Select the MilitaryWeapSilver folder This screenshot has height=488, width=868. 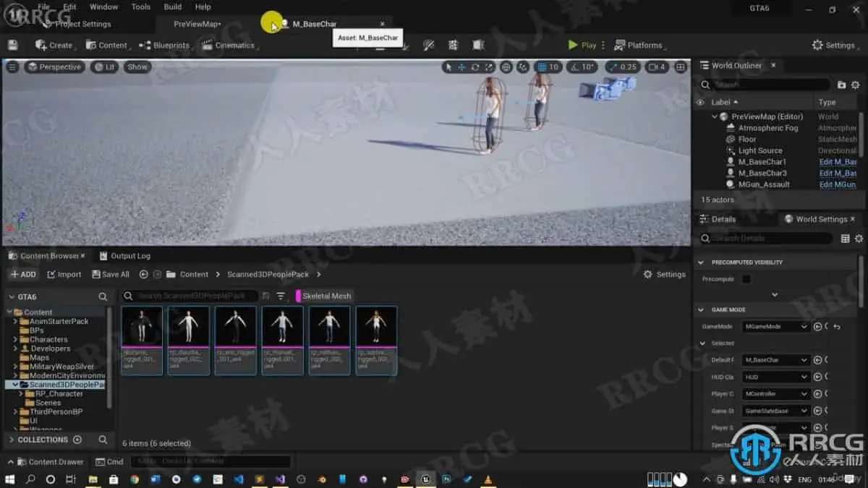pos(61,367)
